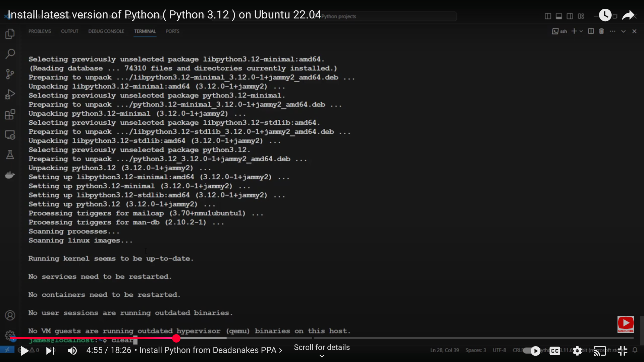Open chapter Install Python from Deadsnakes PPA
Viewport: 644px width, 362px height.
coord(211,350)
